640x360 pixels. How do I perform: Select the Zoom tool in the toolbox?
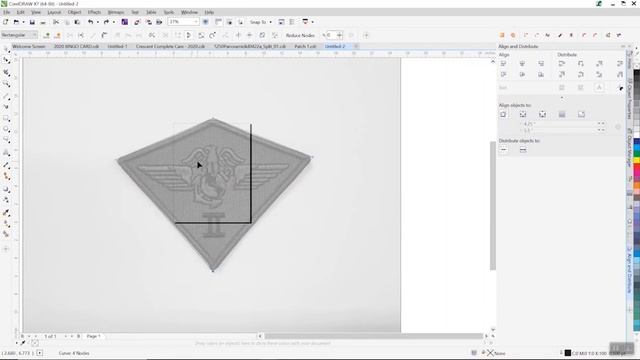(x=6, y=84)
